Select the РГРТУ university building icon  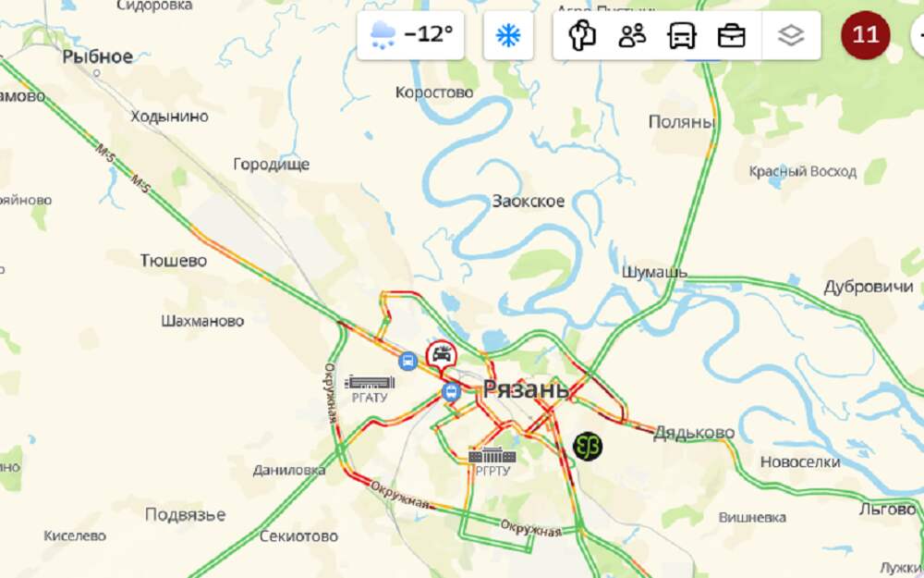tap(492, 455)
